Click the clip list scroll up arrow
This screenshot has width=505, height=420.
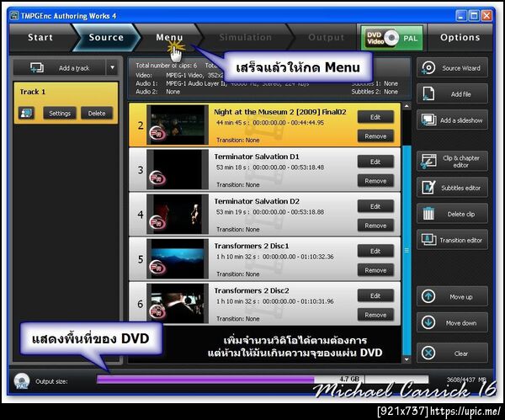point(407,106)
